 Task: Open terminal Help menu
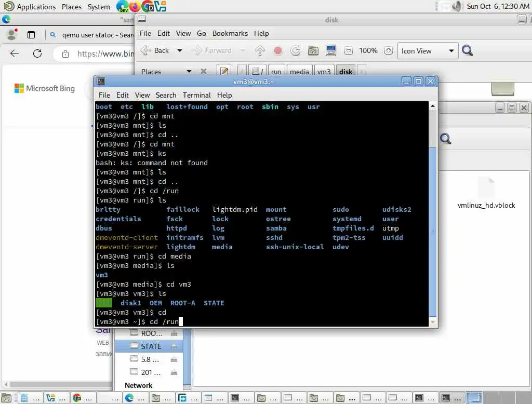[224, 95]
